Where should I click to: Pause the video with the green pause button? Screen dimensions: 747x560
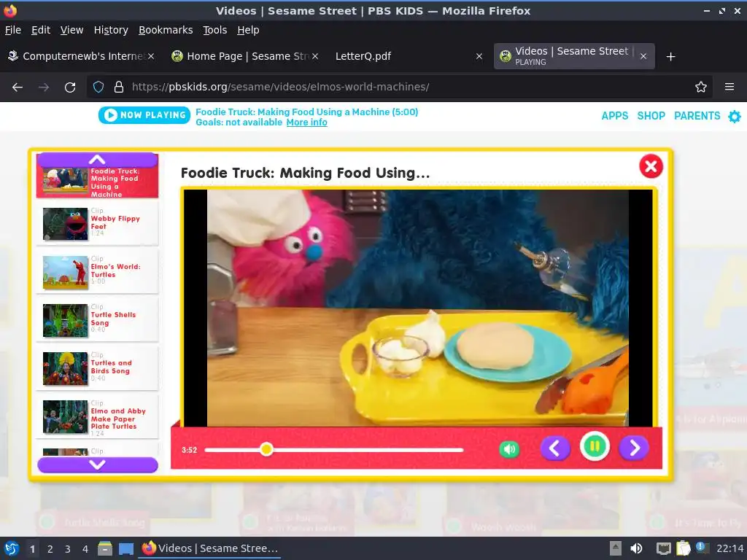point(595,447)
